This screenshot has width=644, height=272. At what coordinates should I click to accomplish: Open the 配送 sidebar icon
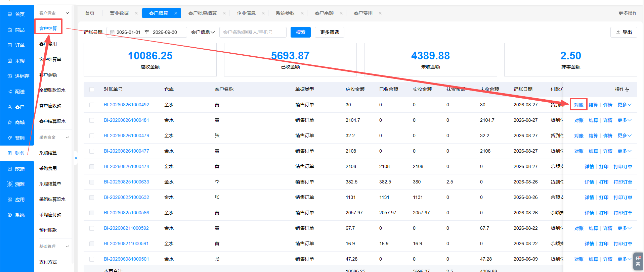pyautogui.click(x=10, y=92)
